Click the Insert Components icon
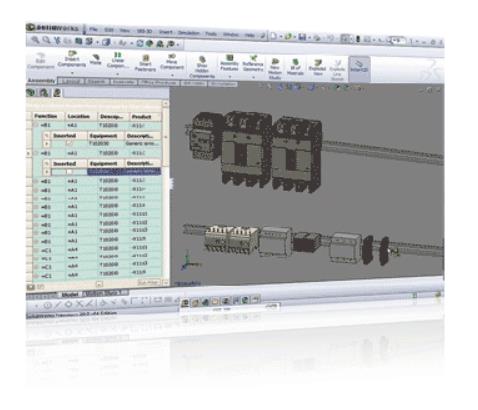The width and height of the screenshot is (478, 410). (x=72, y=59)
